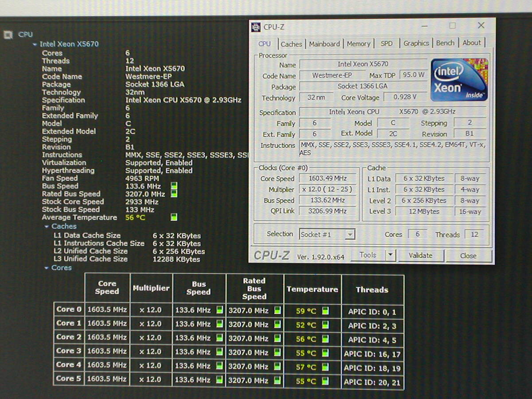
Task: Collapse the Intel Xeon X5670 tree node
Action: point(35,44)
